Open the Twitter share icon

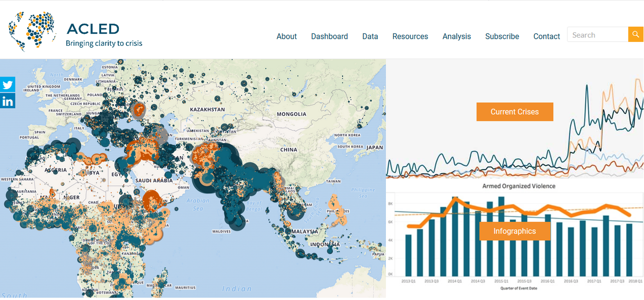(x=8, y=85)
